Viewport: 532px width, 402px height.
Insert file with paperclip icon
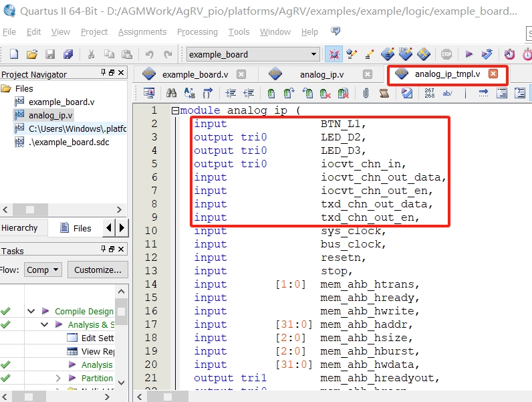tap(366, 93)
